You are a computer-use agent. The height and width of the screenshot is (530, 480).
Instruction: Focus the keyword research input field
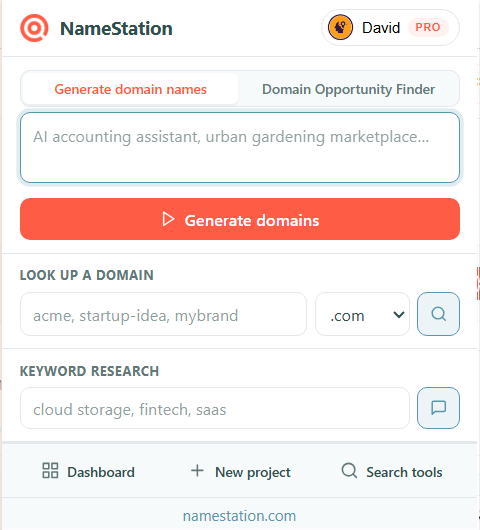(215, 408)
